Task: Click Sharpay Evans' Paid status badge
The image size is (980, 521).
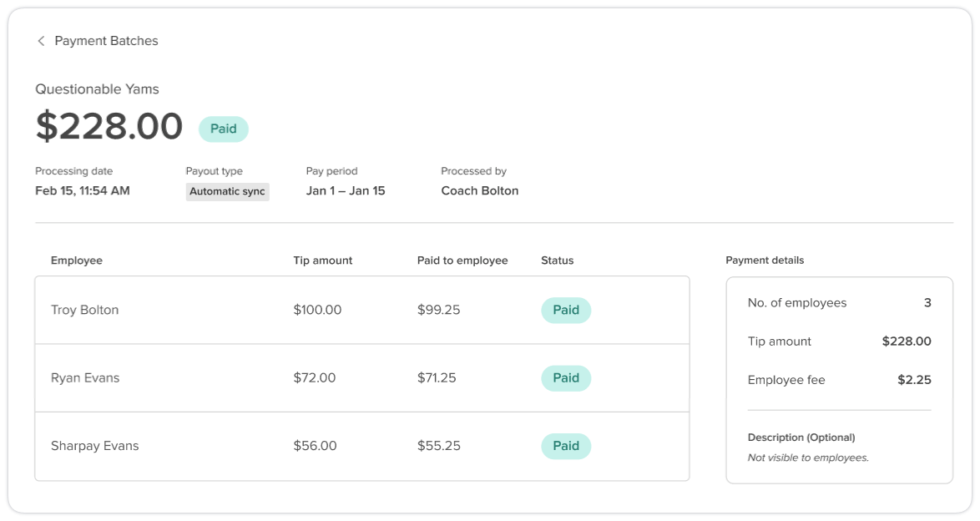Action: [x=566, y=446]
